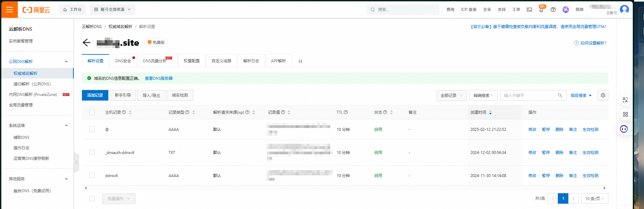This screenshot has width=644, height=209.
Task: Open 如何设置解析? help link
Action: [x=590, y=43]
